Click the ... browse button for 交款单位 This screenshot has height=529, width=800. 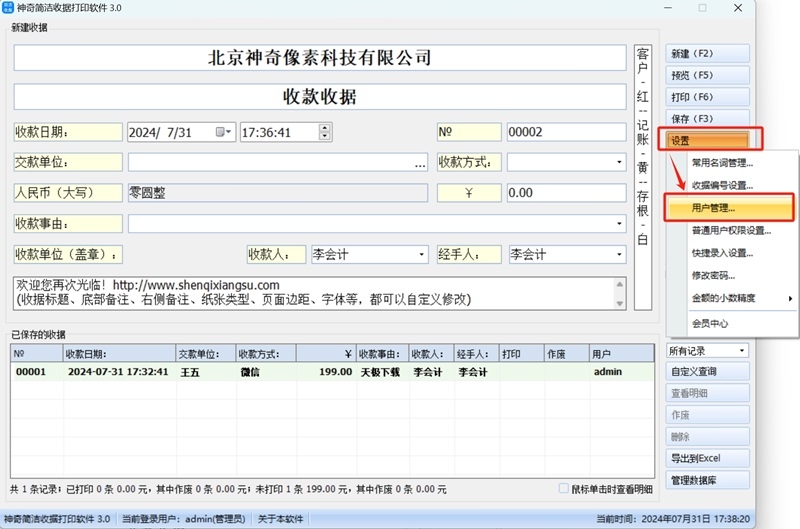(x=420, y=163)
